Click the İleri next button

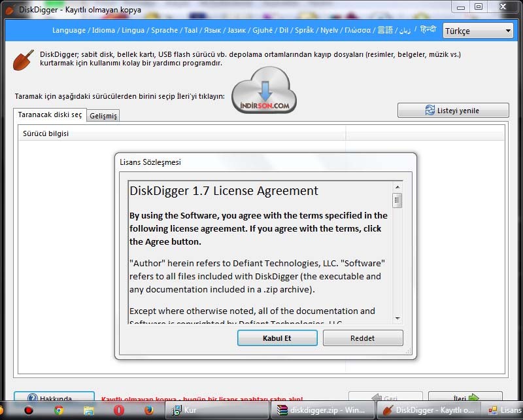point(465,396)
